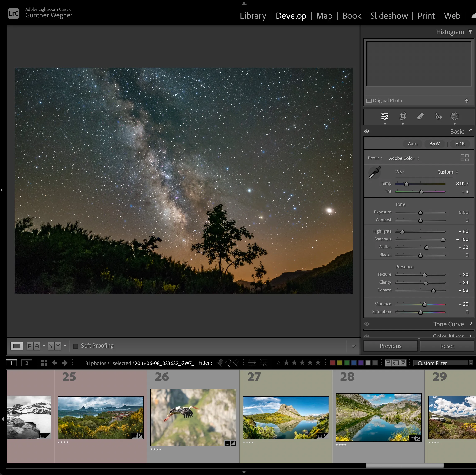Viewport: 476px width, 475px height.
Task: Open the profile browser grid icon
Action: 464,158
